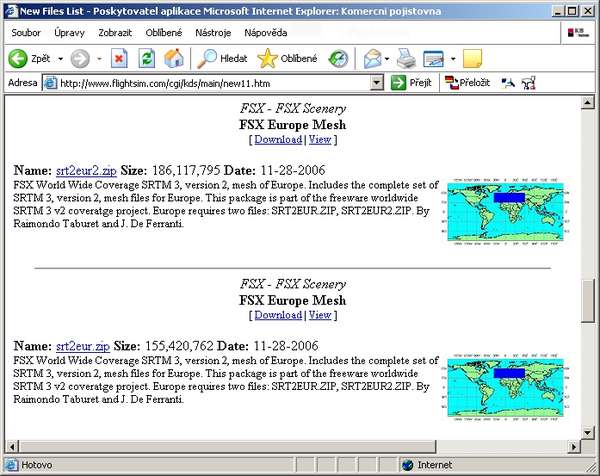The height and width of the screenshot is (476, 600).
Task: Open the Oblíbené menu in menu bar
Action: pos(164,33)
